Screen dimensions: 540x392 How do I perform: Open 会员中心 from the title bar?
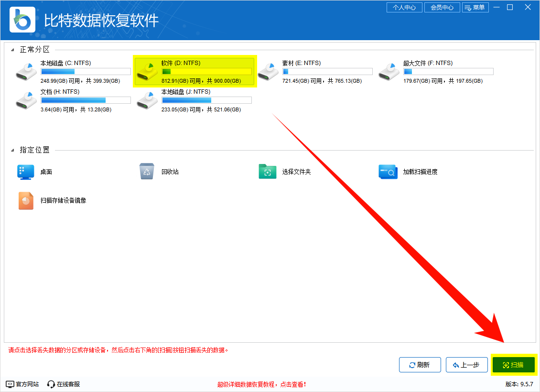click(442, 7)
